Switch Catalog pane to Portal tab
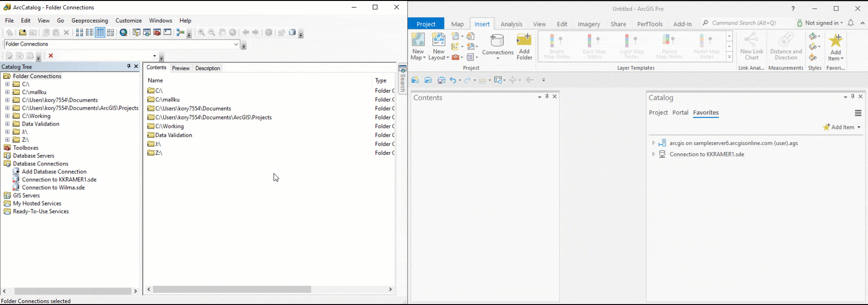The width and height of the screenshot is (868, 305). (680, 112)
